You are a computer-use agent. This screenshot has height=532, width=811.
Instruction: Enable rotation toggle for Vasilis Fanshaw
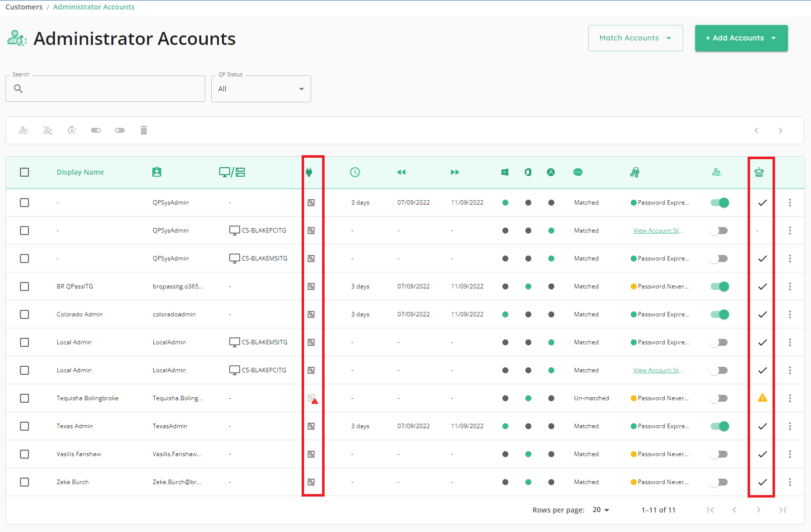(719, 454)
